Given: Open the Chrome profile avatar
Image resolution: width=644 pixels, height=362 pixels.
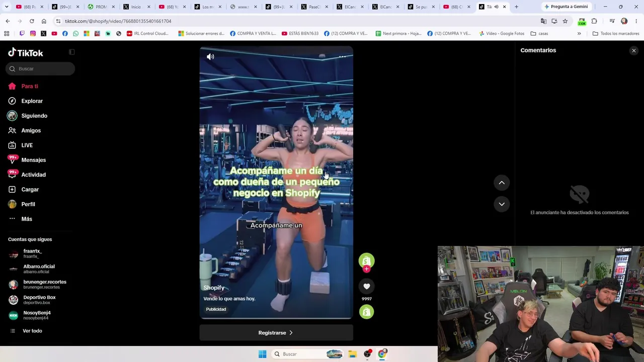Looking at the screenshot, I should click(x=624, y=21).
